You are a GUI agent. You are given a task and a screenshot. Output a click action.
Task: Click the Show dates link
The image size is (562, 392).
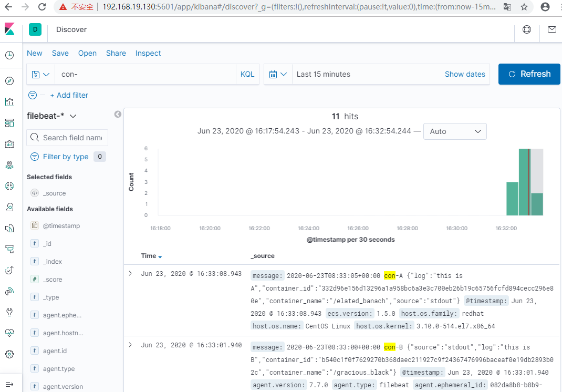(465, 74)
